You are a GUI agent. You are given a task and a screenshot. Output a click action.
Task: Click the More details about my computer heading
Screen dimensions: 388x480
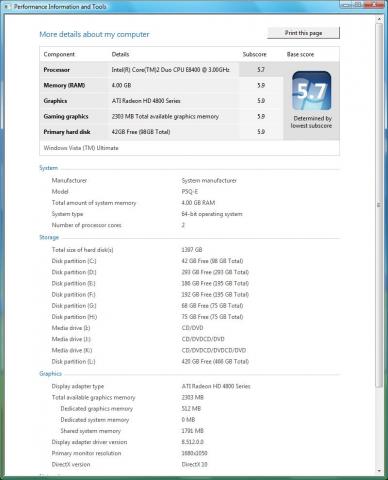[x=94, y=34]
